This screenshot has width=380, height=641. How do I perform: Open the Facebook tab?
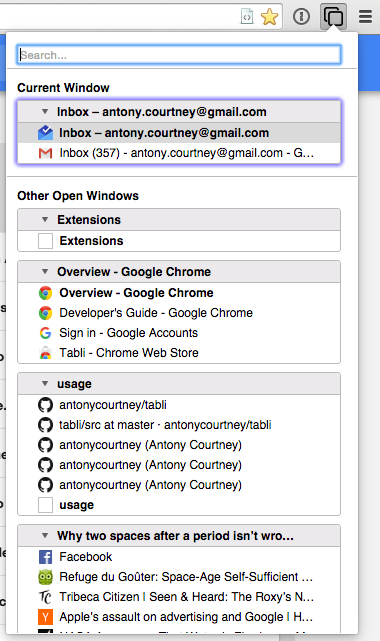179,557
